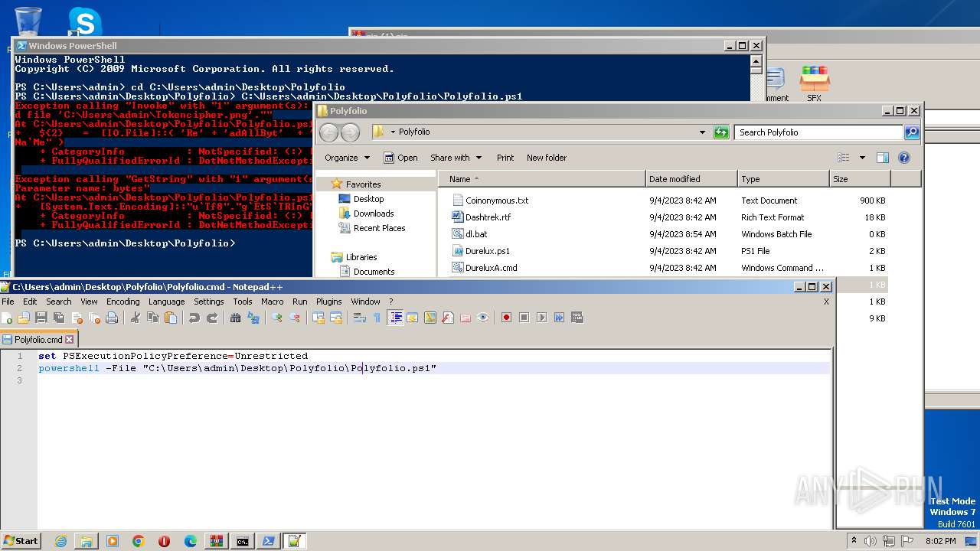Screen dimensions: 980x551
Task: Select Durelux.ps1 in the file list
Action: click(x=488, y=251)
